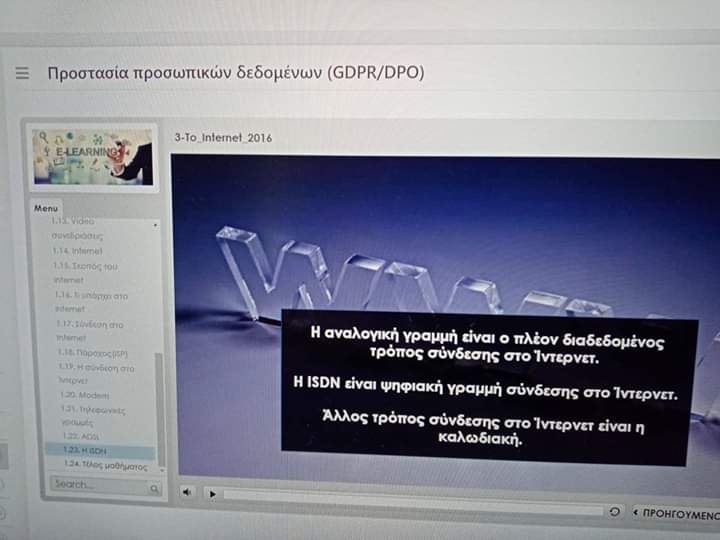
Task: Open lesson 1.19 Η σύνδεση στο Ίντερνετ
Action: pos(96,374)
